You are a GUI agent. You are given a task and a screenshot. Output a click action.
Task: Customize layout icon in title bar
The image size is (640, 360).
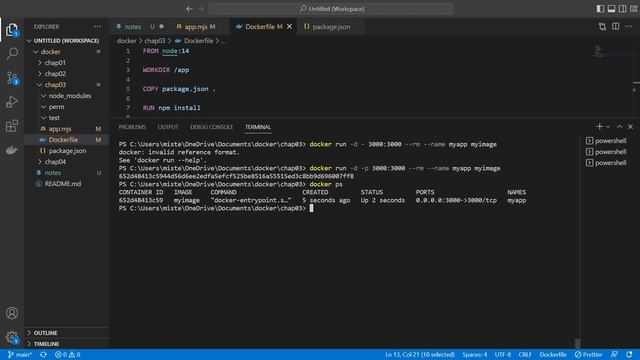[x=633, y=9]
